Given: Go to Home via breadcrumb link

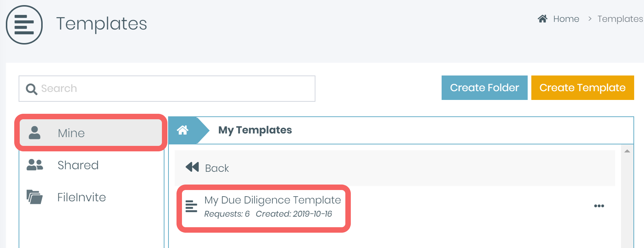Looking at the screenshot, I should [566, 19].
